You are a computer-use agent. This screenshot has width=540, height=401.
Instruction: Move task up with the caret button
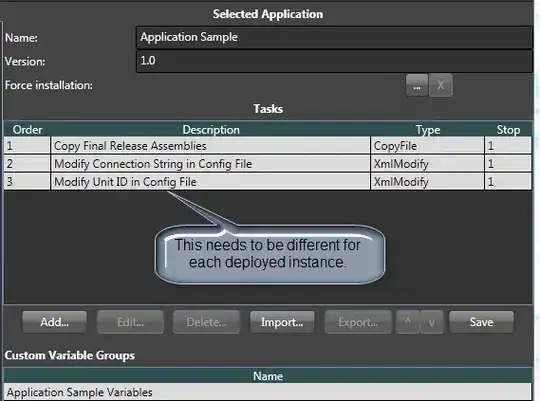(408, 322)
